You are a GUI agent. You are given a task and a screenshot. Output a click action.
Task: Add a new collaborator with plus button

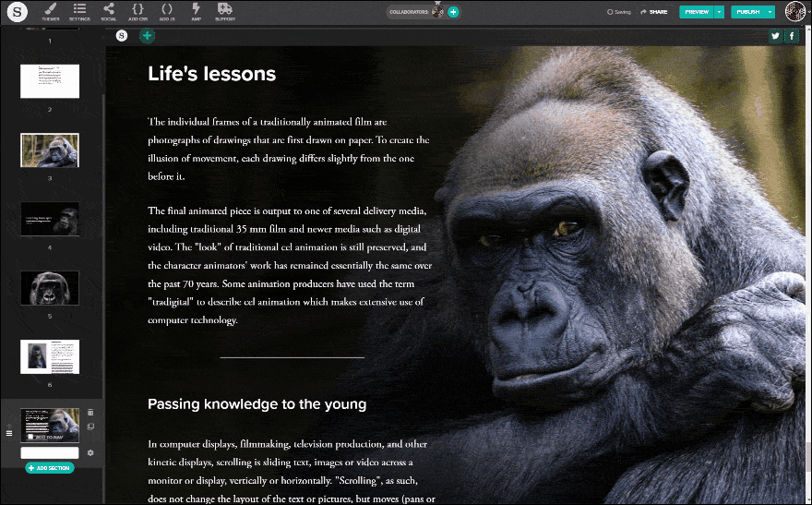pos(453,12)
